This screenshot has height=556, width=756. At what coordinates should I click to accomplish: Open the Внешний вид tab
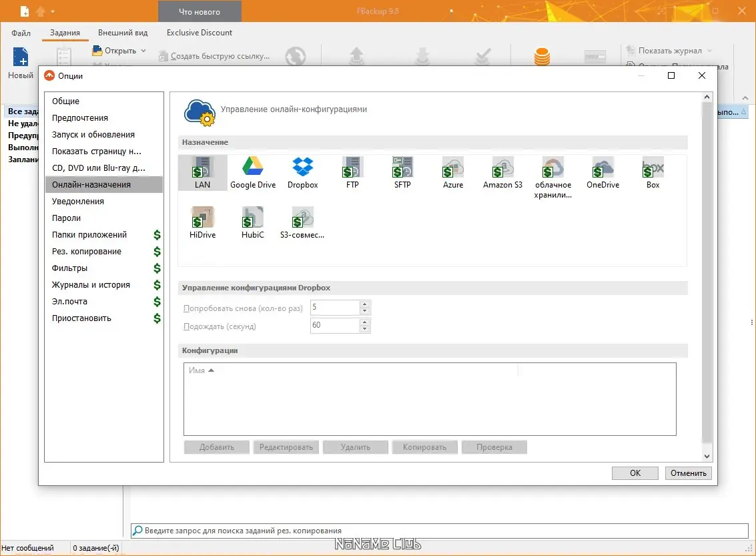[x=123, y=33]
